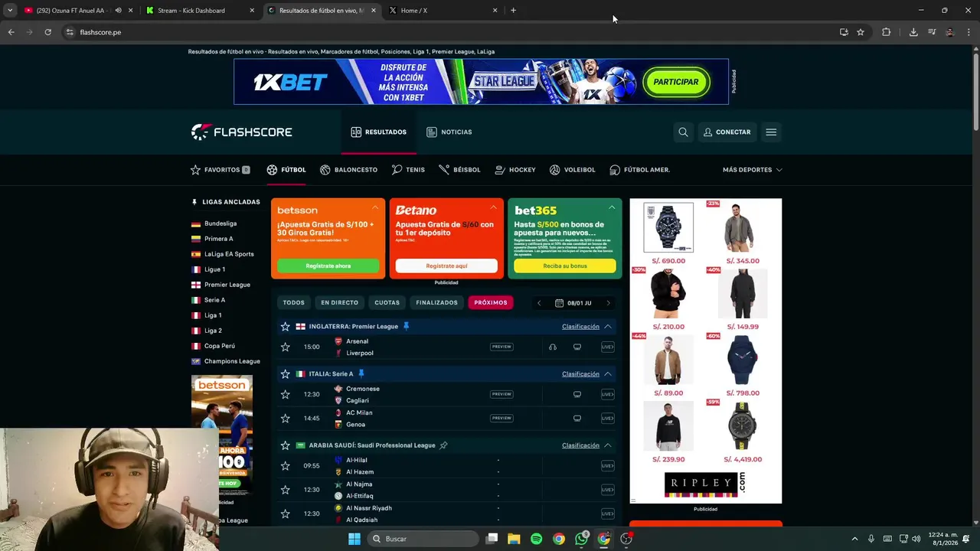The image size is (980, 551).
Task: Favorite the Arsenal vs Liverpool match star
Action: click(x=286, y=347)
